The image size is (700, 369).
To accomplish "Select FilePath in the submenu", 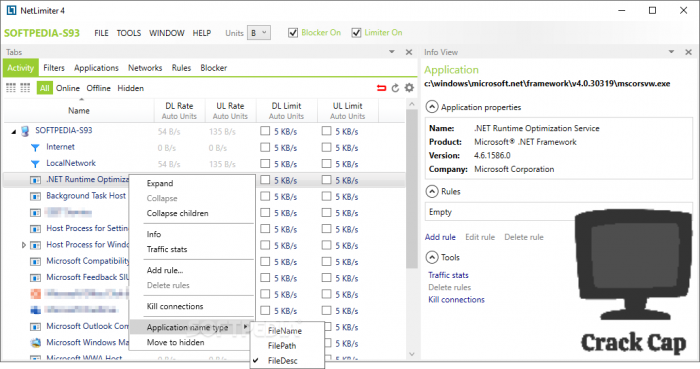I will 282,346.
